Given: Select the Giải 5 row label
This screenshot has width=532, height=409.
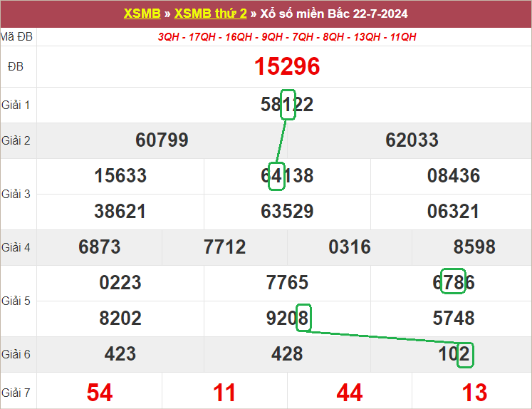Looking at the screenshot, I should (x=16, y=301).
